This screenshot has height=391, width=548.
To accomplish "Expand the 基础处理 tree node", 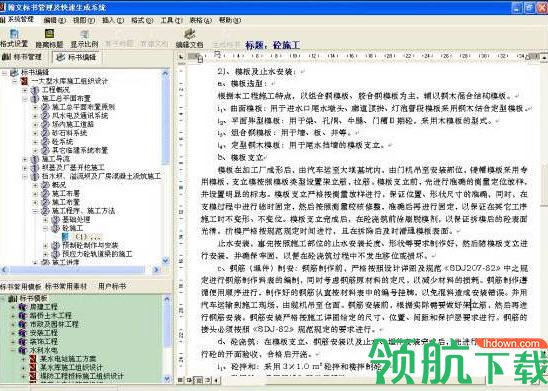I will [x=45, y=220].
